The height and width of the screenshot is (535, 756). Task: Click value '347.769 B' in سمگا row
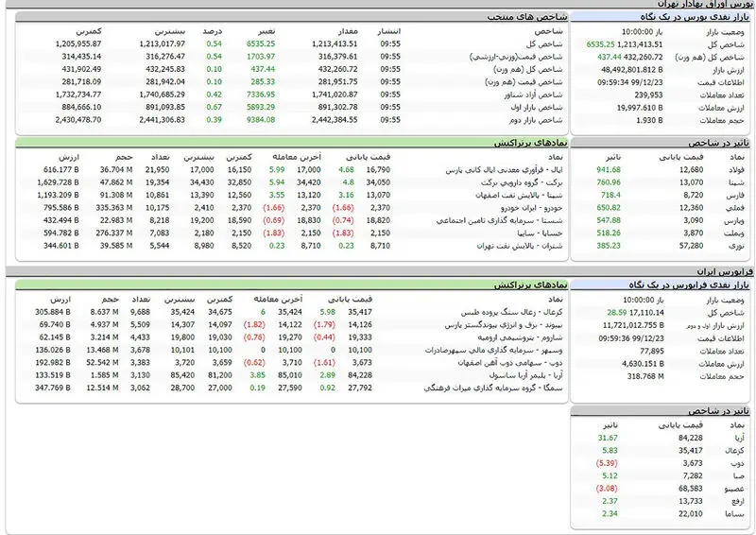[53, 388]
